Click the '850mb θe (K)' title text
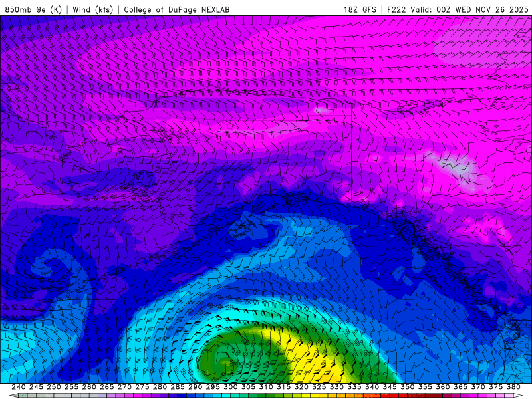Viewport: 532px width, 399px height. click(33, 9)
